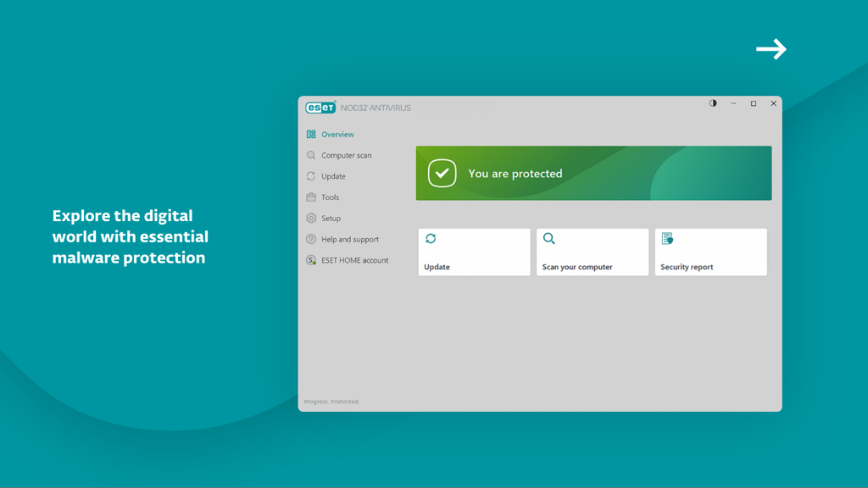This screenshot has height=488, width=868.
Task: Click the protected checkmark icon in banner
Action: coord(442,173)
